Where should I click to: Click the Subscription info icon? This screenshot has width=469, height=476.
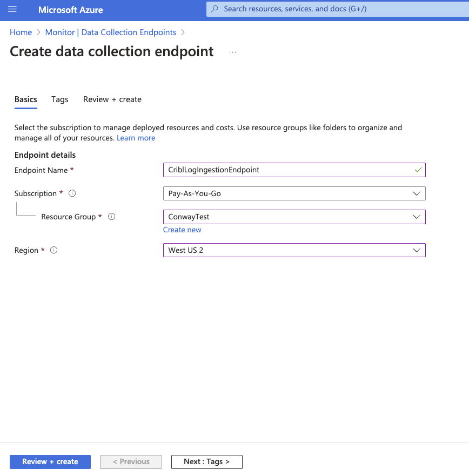72,193
